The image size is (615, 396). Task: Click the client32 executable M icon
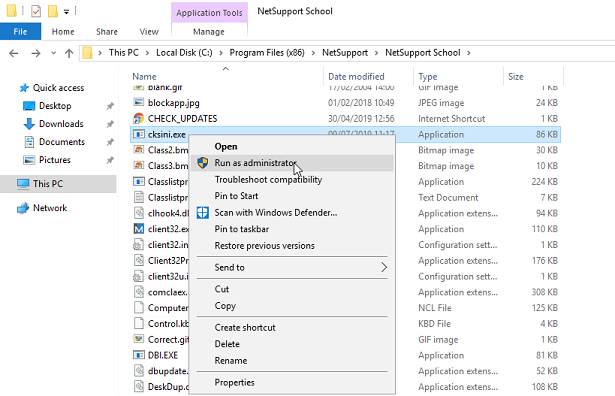138,229
